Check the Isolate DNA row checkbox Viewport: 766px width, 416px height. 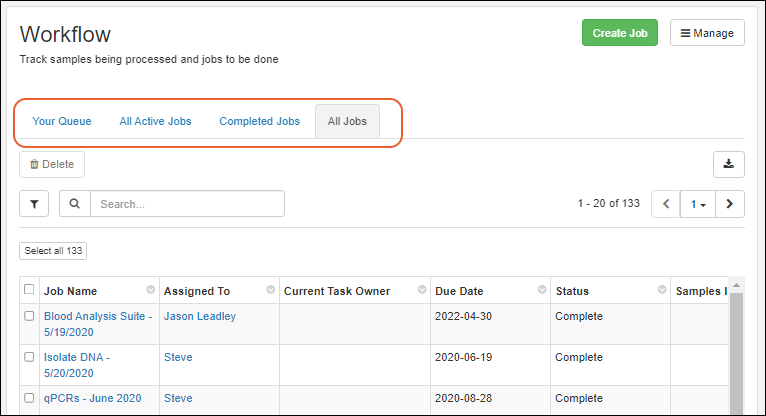tap(28, 357)
